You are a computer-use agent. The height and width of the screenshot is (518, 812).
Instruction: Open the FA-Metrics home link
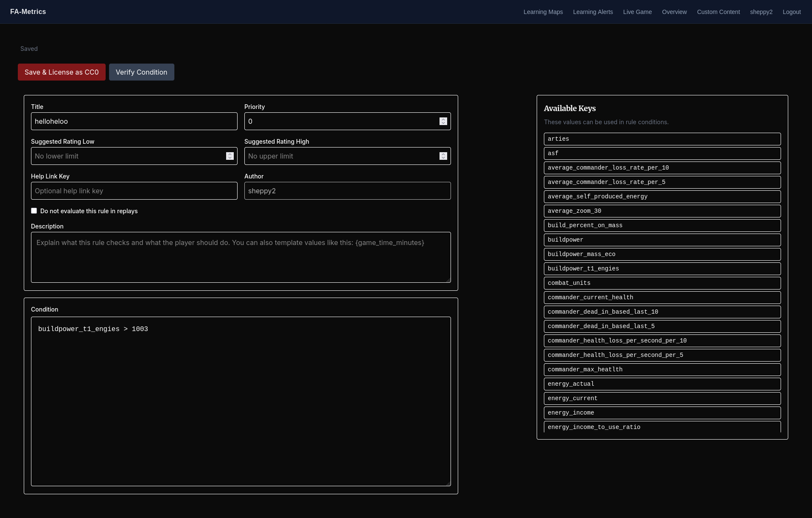[28, 12]
